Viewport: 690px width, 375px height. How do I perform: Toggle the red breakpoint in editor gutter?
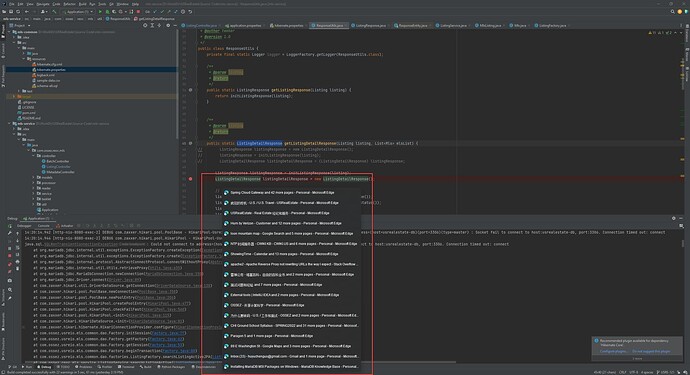[x=190, y=179]
